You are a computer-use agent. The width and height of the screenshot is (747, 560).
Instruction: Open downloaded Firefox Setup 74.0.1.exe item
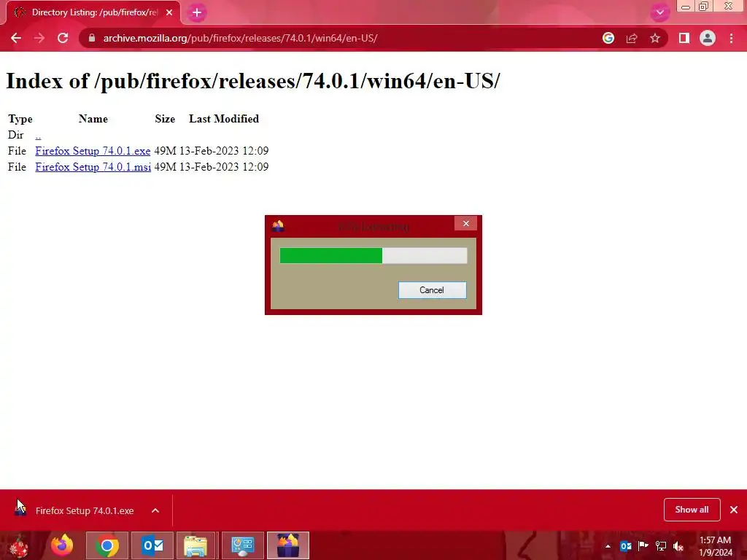[x=85, y=510]
